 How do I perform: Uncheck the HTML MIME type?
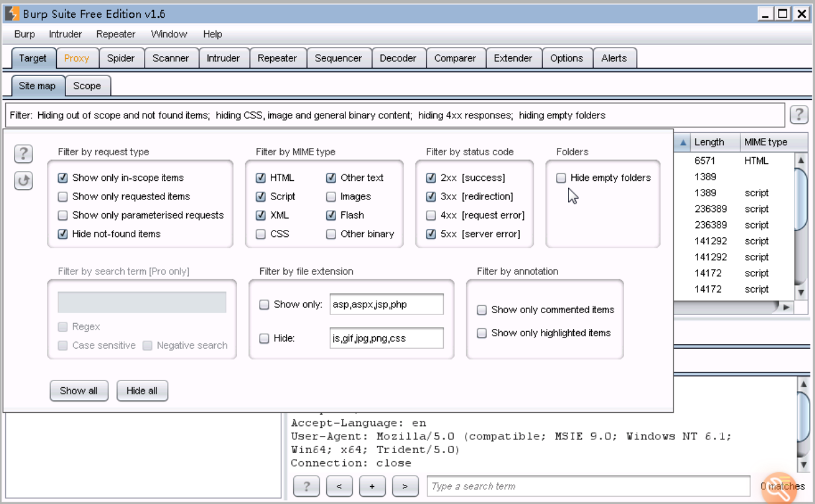point(261,178)
